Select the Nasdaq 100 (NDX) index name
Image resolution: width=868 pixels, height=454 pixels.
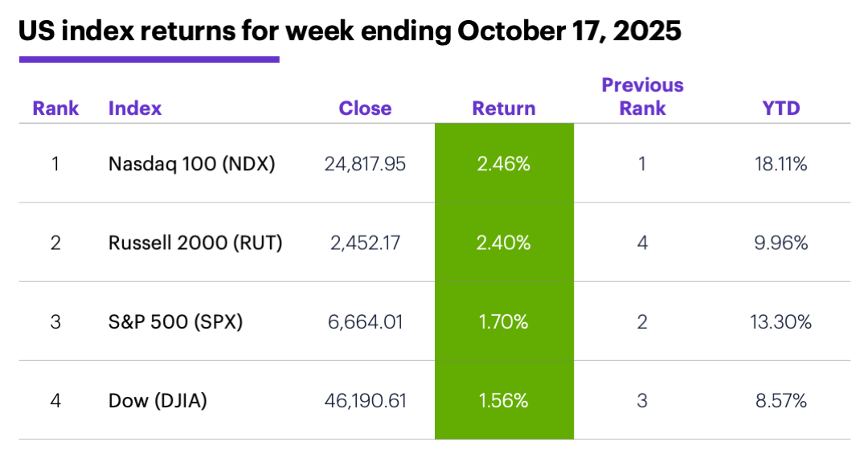191,164
